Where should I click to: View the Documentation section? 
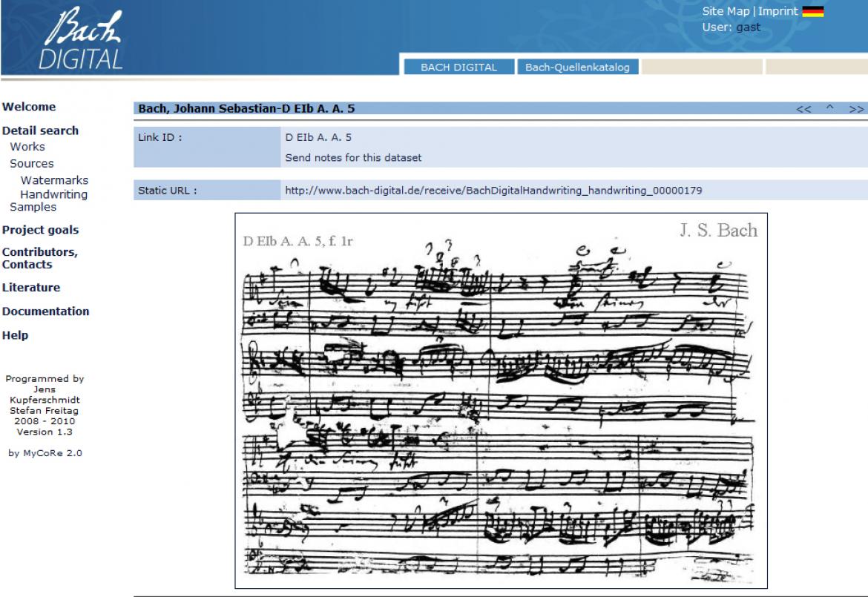tap(45, 311)
